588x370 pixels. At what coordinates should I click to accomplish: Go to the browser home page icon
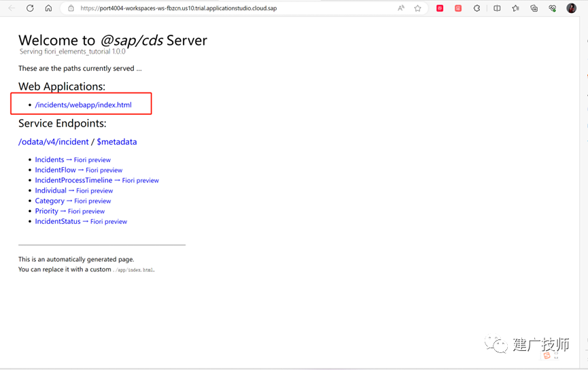click(x=48, y=8)
